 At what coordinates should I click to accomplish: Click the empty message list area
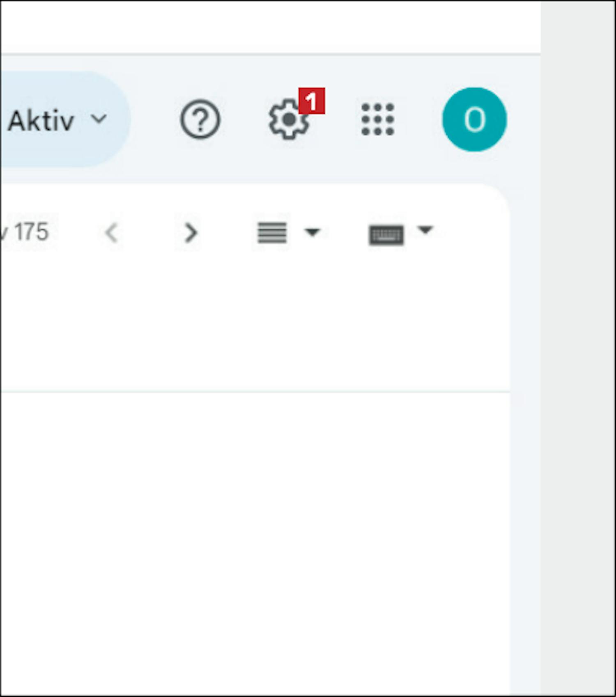pyautogui.click(x=255, y=542)
